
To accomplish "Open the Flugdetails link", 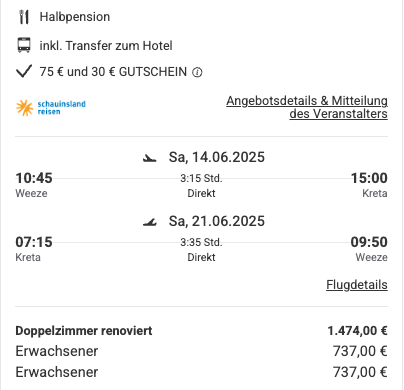I will point(357,285).
